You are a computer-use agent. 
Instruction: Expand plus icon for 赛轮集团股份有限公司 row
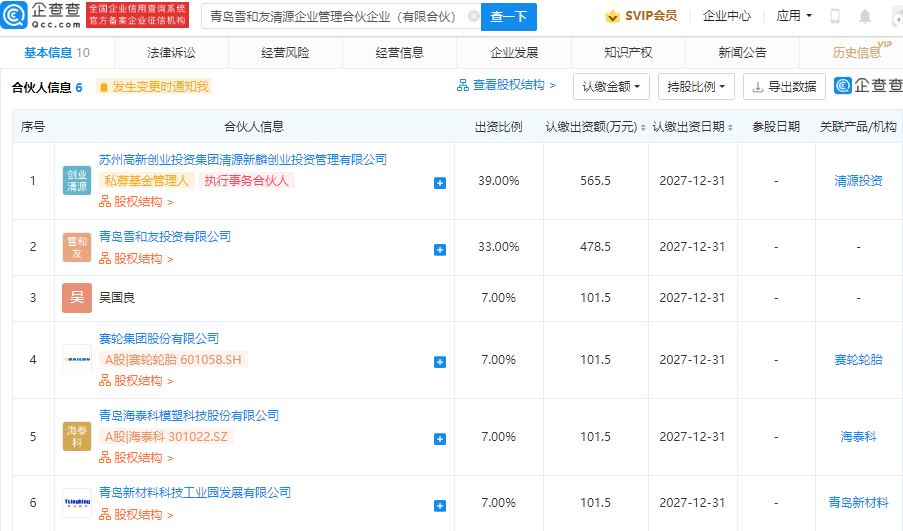(x=440, y=362)
